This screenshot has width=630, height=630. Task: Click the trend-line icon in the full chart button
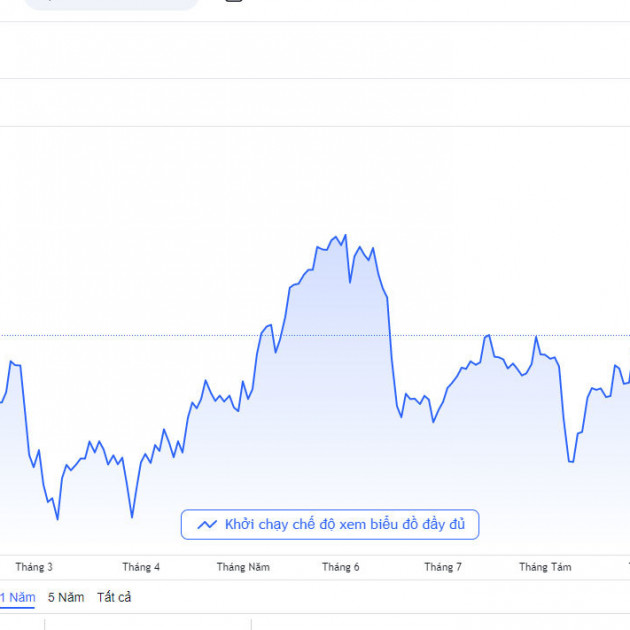point(208,525)
